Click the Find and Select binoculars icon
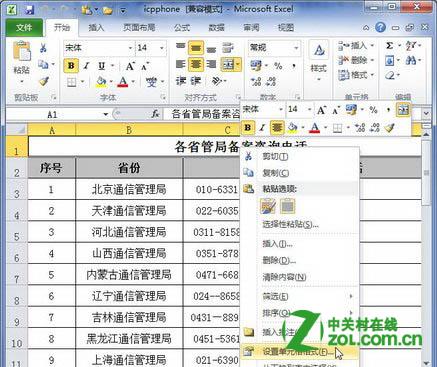Screen dimensions: 437x367 pyautogui.click(x=411, y=60)
